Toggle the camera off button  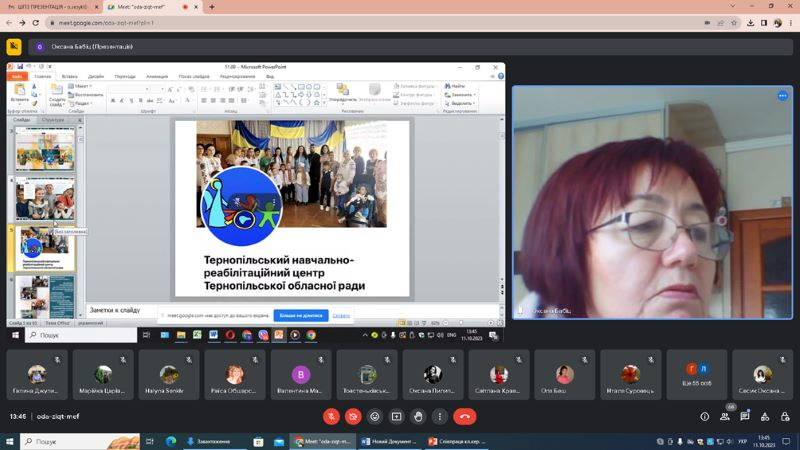[353, 417]
